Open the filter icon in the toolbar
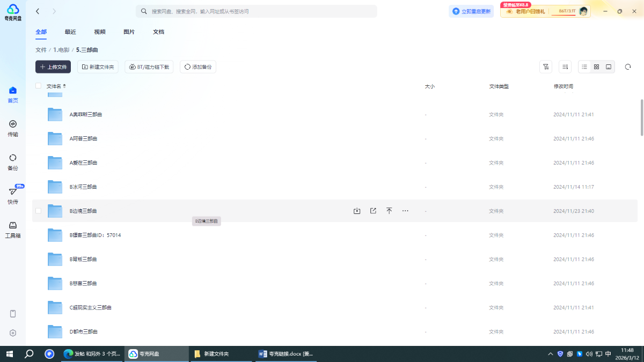644x362 pixels. click(x=546, y=67)
